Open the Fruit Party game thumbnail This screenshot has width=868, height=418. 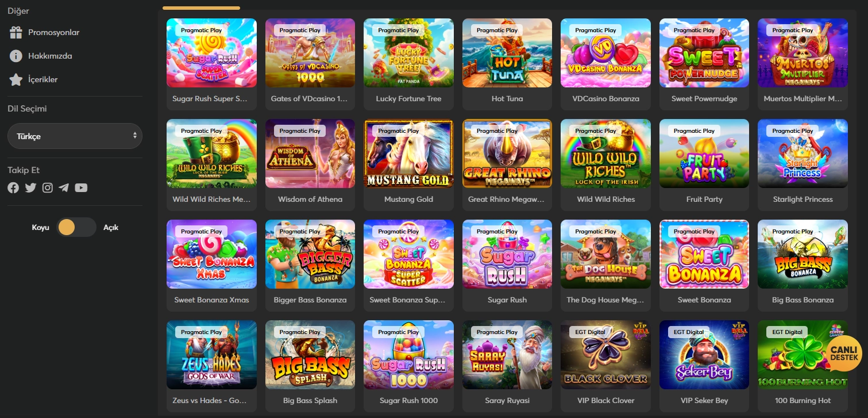click(x=704, y=154)
